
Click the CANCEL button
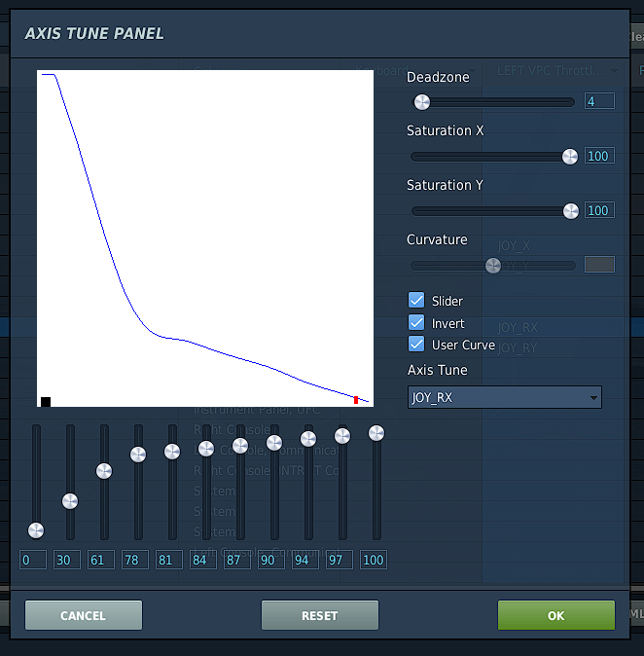tap(84, 615)
